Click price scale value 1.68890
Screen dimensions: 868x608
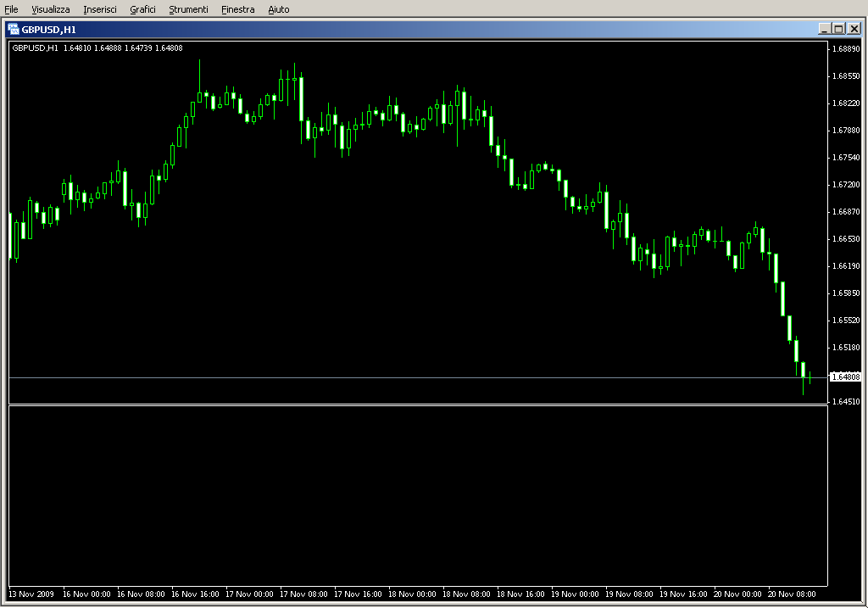tap(847, 48)
